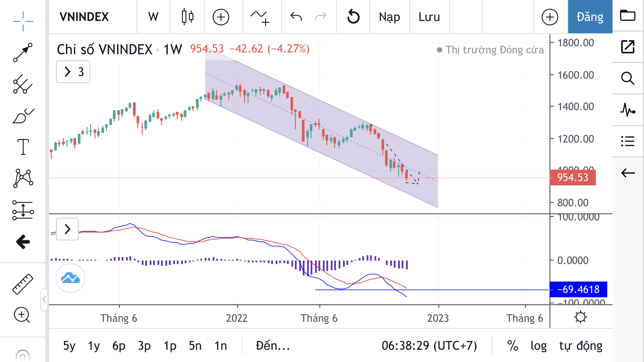Open the timezone 06:38:29 (UTC+7) menu
The height and width of the screenshot is (362, 644).
click(429, 346)
